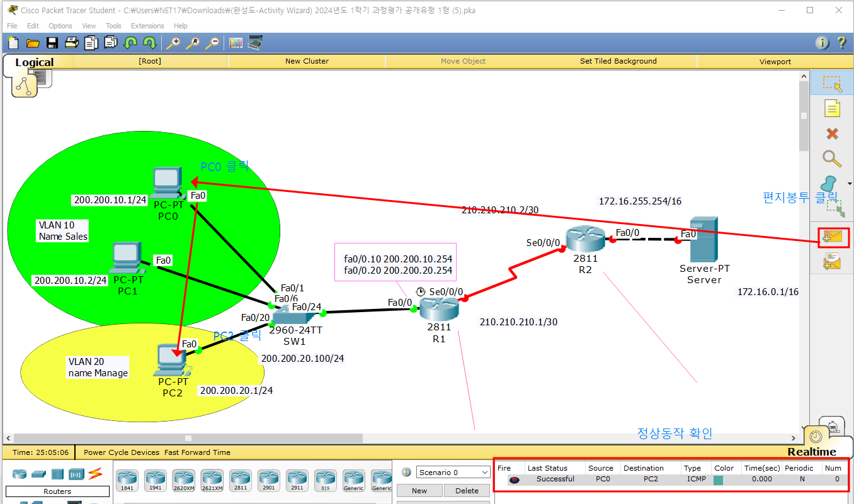The height and width of the screenshot is (504, 854).
Task: Create a new file from the toolbar
Action: pyautogui.click(x=13, y=43)
